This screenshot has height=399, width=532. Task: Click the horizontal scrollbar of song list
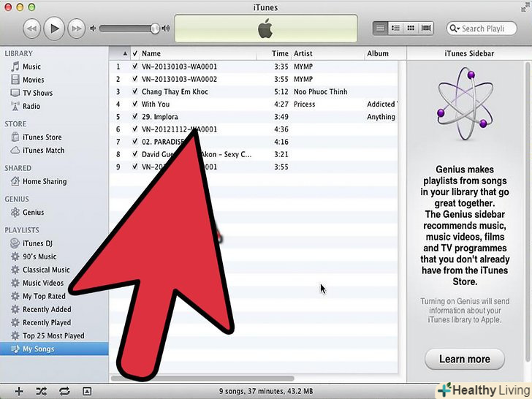[202, 379]
